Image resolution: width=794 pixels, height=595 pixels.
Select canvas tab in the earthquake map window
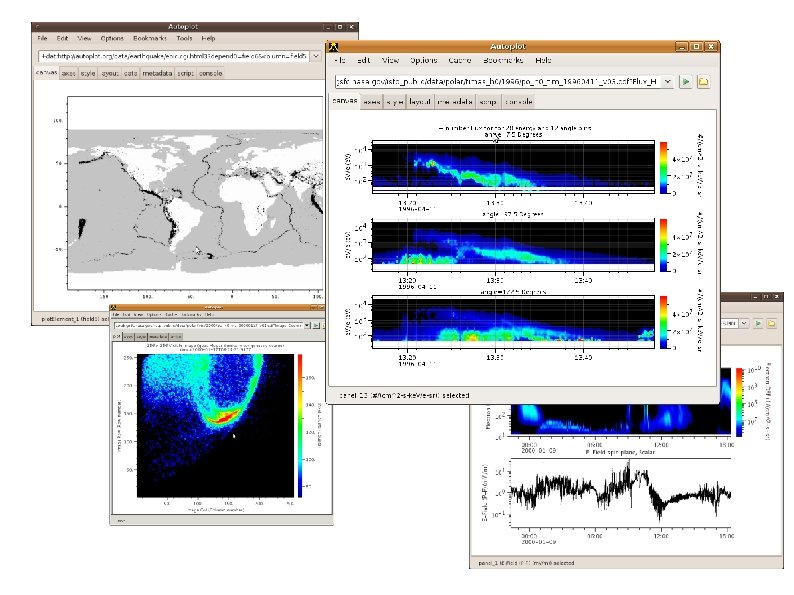coord(47,73)
